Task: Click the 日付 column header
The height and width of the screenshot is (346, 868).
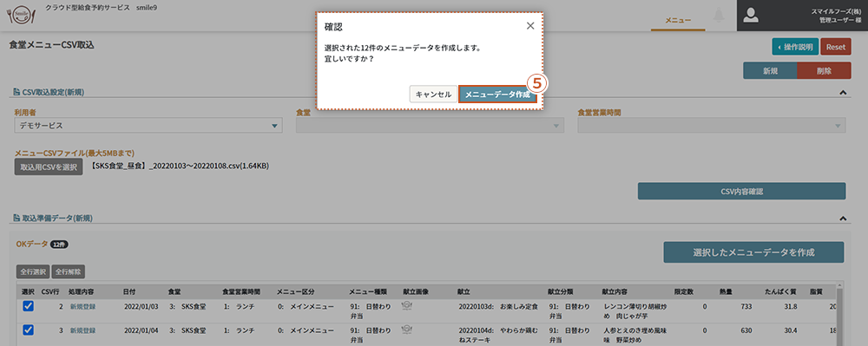Action: click(x=129, y=291)
